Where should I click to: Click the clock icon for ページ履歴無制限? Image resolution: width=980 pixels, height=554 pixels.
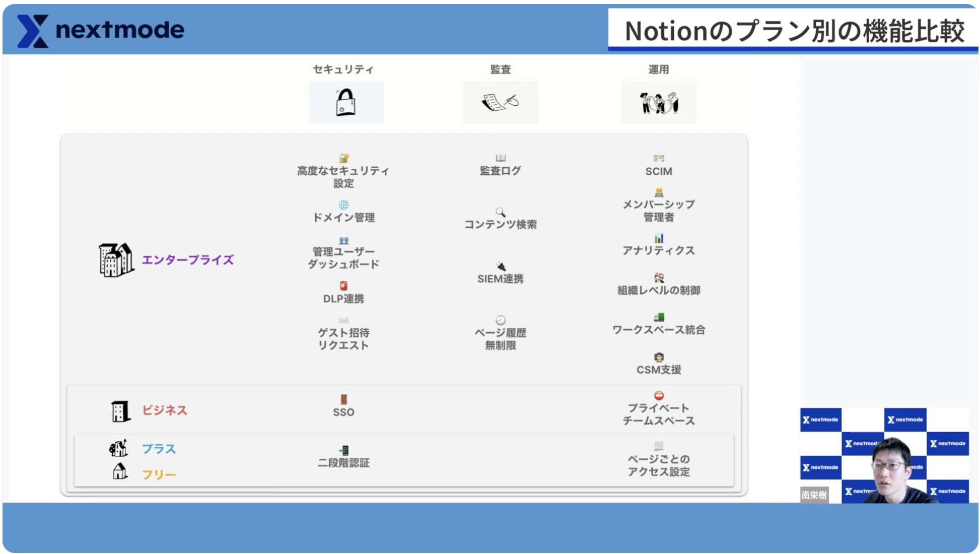pyautogui.click(x=500, y=319)
